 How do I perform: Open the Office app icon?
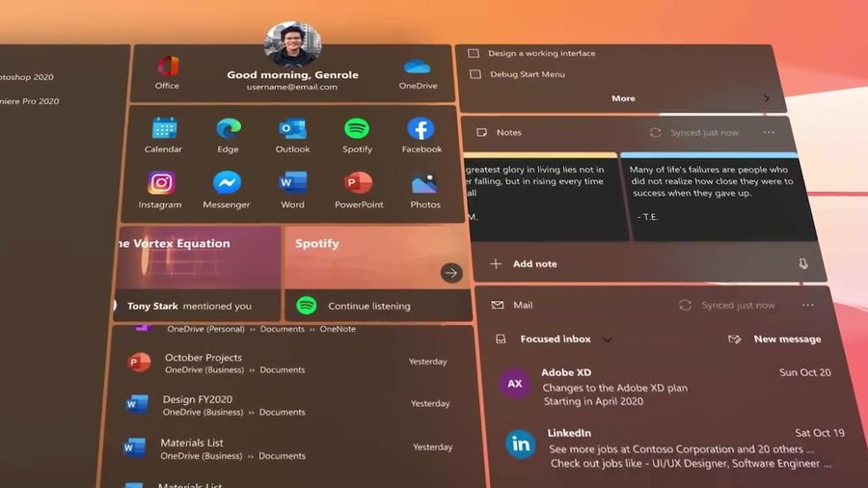pyautogui.click(x=168, y=67)
